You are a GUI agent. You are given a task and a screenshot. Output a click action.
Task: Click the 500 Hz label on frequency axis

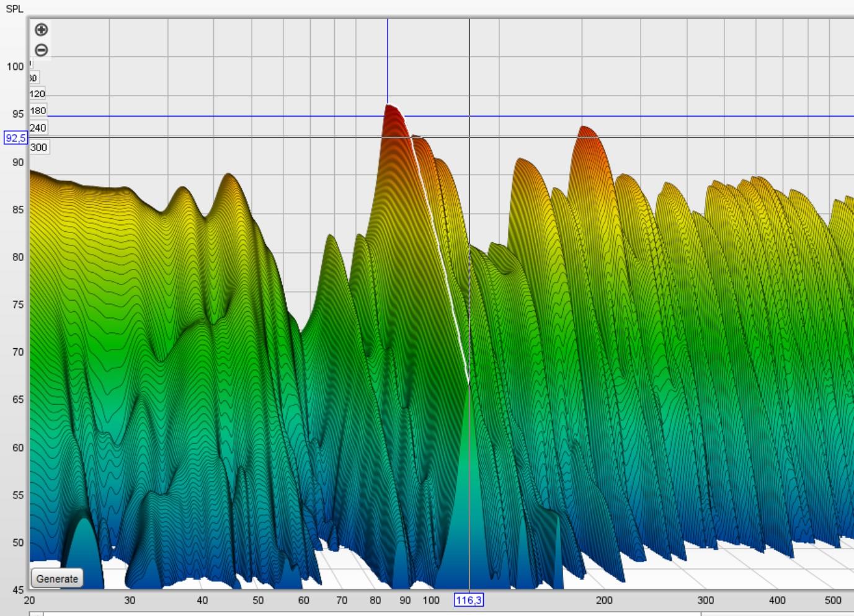coord(833,600)
